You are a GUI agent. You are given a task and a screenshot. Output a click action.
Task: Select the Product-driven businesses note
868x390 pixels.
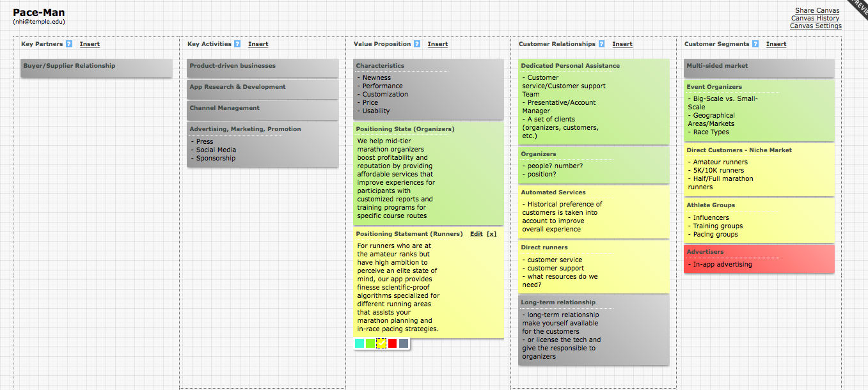[x=263, y=68]
